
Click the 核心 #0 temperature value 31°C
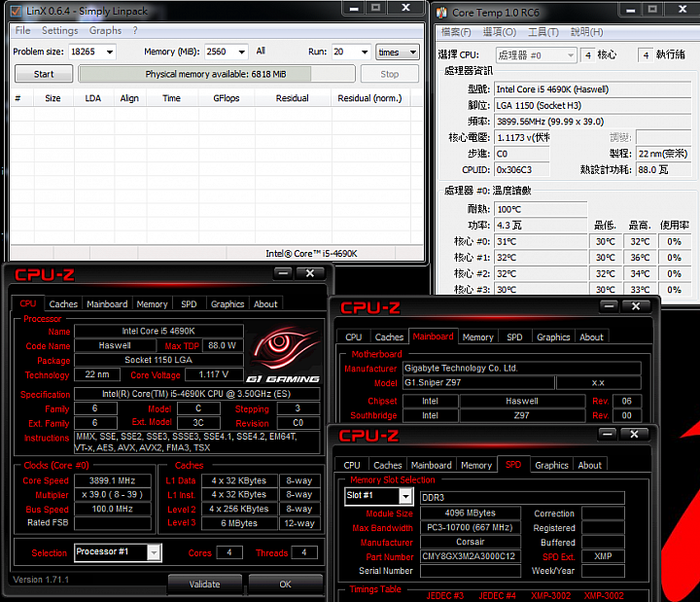542,241
